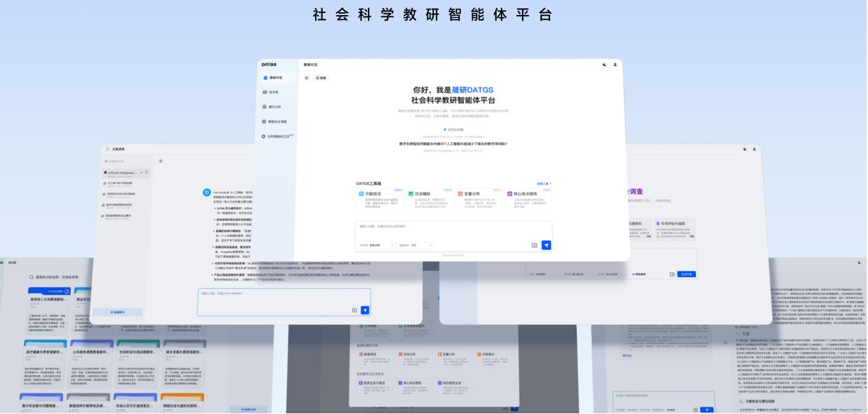Open 知识库 from the sidebar
868x414 pixels.
tap(273, 92)
